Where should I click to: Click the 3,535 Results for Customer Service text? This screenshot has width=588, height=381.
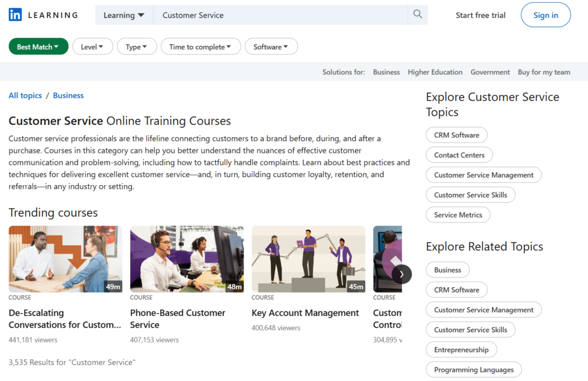point(72,362)
